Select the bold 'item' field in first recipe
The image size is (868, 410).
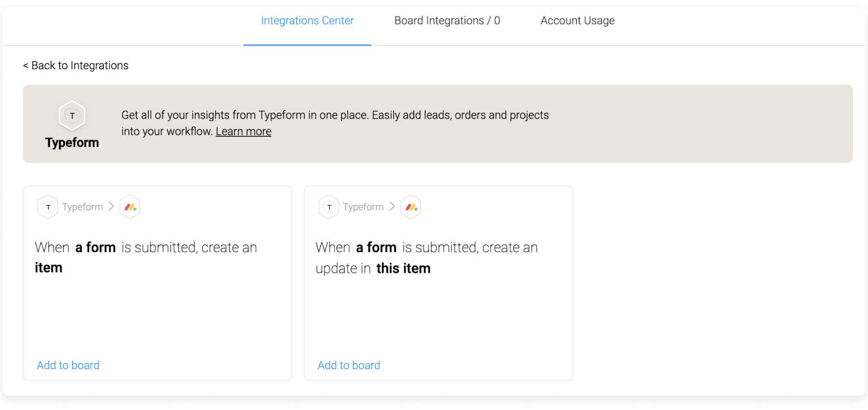click(x=49, y=268)
